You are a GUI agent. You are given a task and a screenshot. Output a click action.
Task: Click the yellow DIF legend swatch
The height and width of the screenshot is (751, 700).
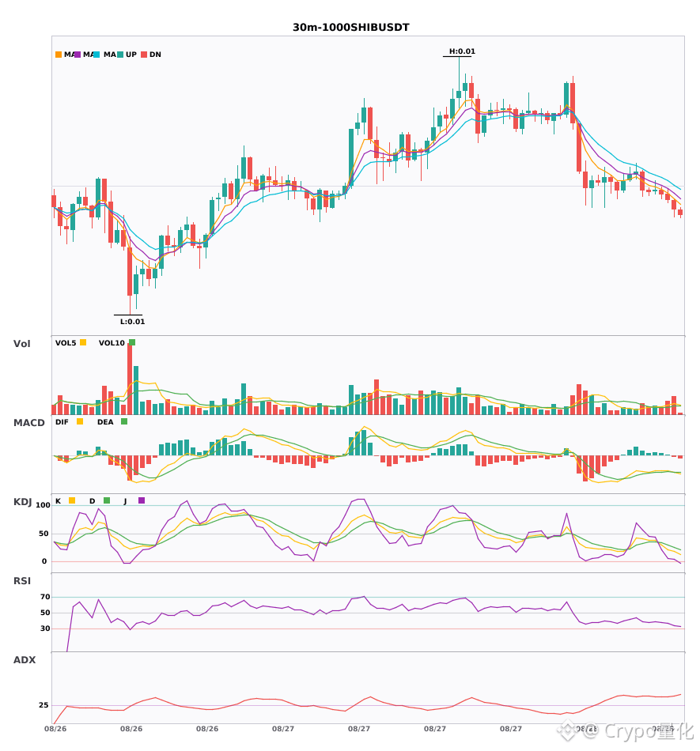coord(80,421)
